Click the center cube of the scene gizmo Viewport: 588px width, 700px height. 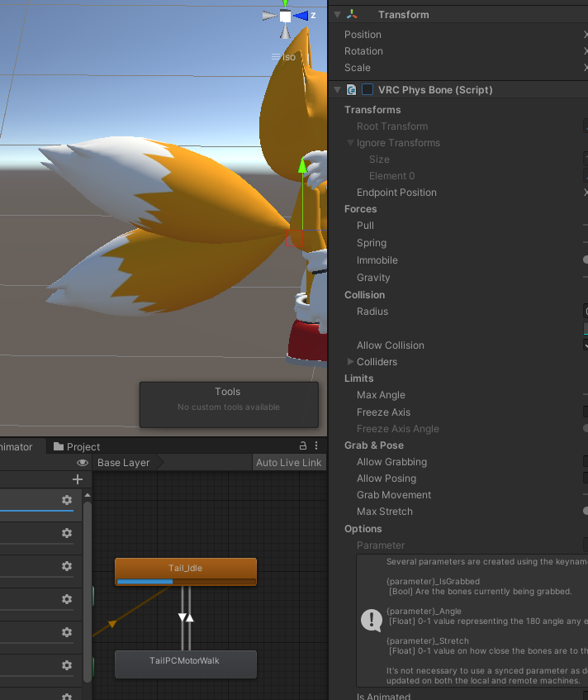285,17
